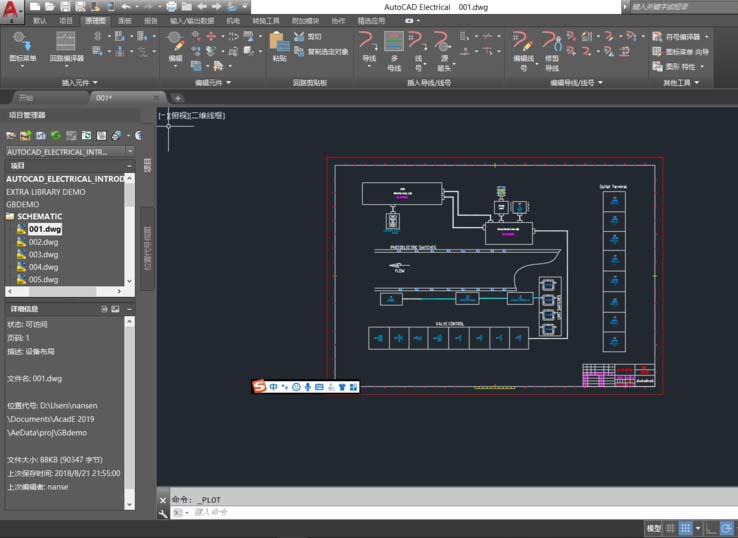Switch to the 原理图 ribbon tab
738x538 pixels.
point(95,21)
